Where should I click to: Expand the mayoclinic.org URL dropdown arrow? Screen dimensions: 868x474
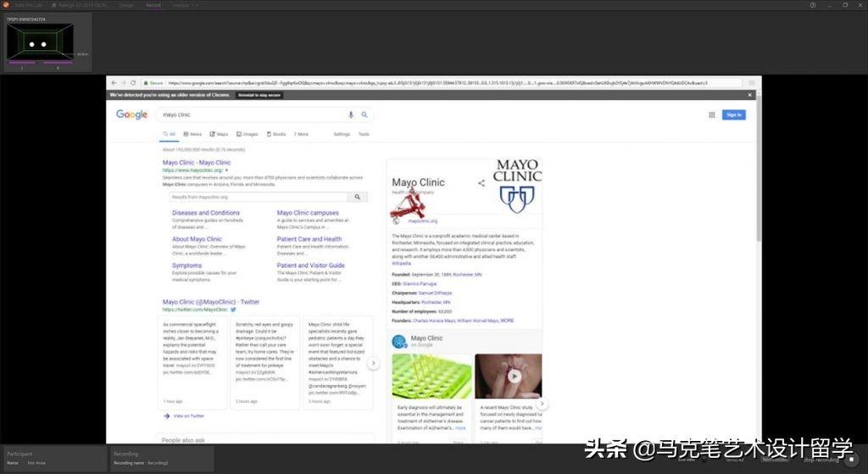(x=226, y=170)
